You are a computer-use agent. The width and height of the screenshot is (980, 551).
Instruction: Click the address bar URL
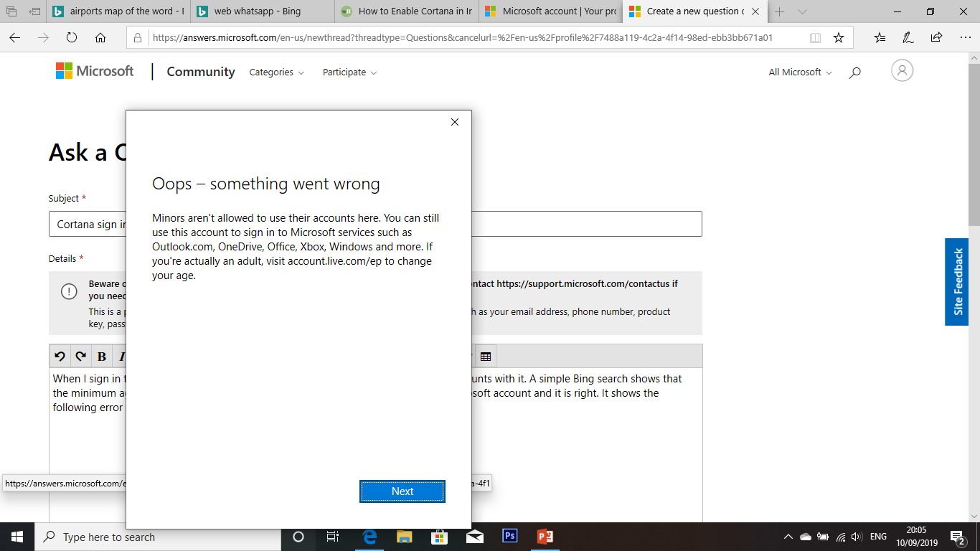462,38
